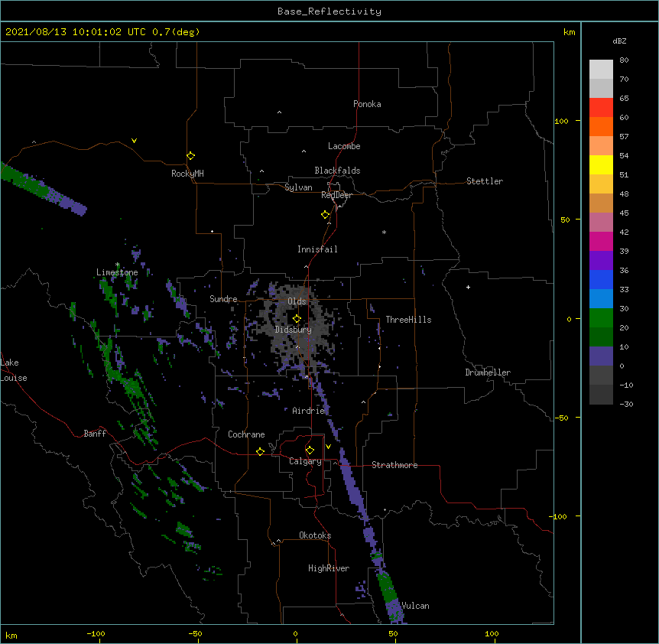Image resolution: width=659 pixels, height=644 pixels.
Task: Click the -50 km tick on vertical axis
Action: 561,418
